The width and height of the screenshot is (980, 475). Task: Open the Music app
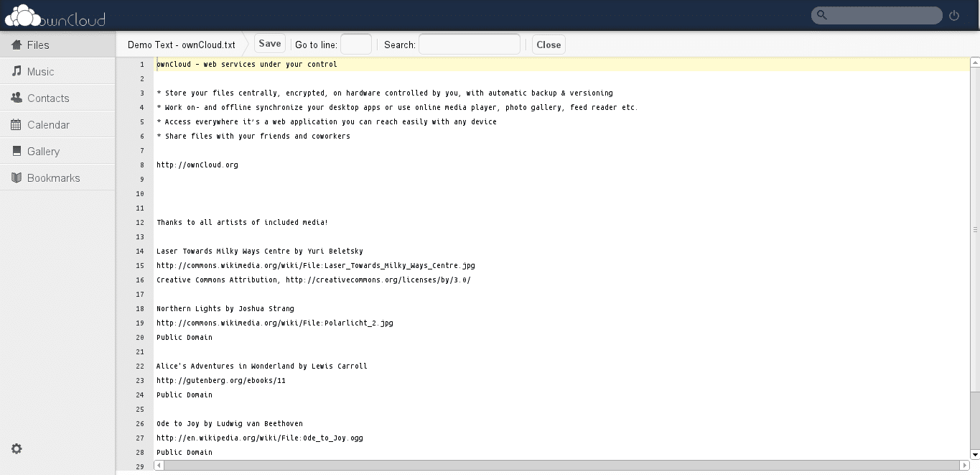(x=57, y=71)
